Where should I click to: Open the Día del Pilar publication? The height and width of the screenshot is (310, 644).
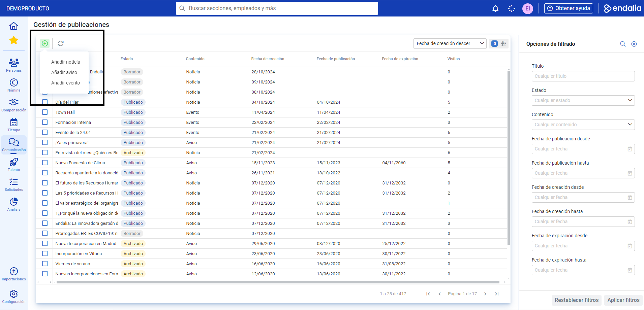point(67,102)
